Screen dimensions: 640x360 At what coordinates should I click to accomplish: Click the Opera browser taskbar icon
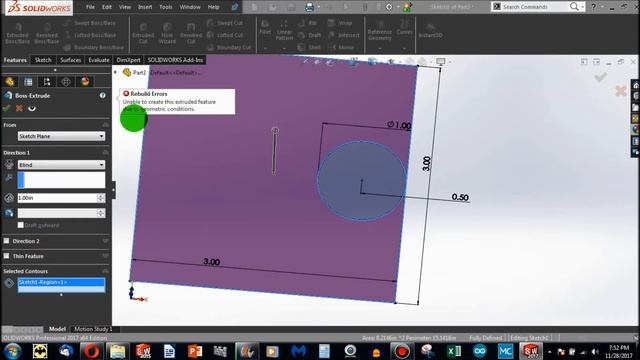click(91, 351)
